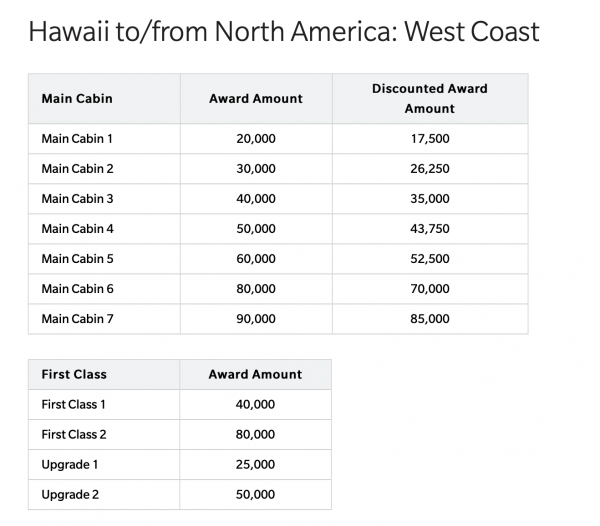The image size is (600, 526).
Task: Click the First Class 2 row label
Action: pyautogui.click(x=73, y=435)
